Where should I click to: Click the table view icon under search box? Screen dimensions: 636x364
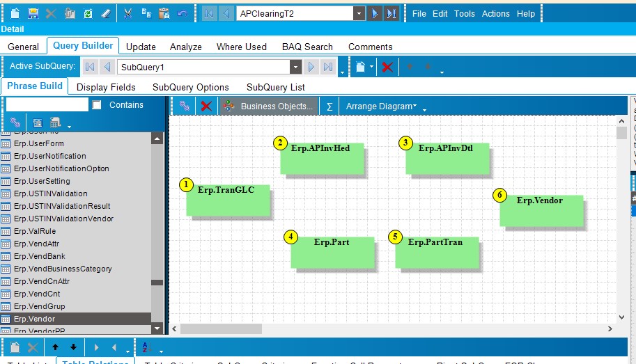[38, 122]
